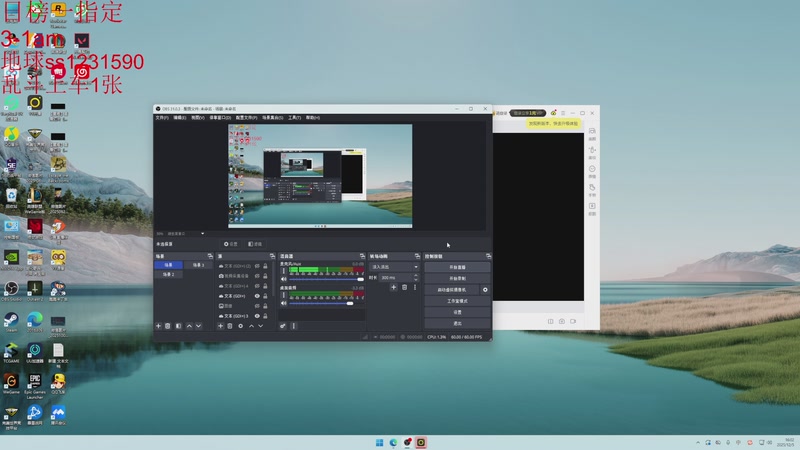Open the 工具(T) menu
800x450 pixels.
click(294, 118)
